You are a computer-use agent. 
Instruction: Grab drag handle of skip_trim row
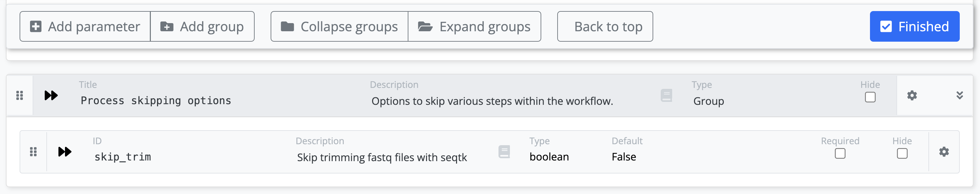34,152
